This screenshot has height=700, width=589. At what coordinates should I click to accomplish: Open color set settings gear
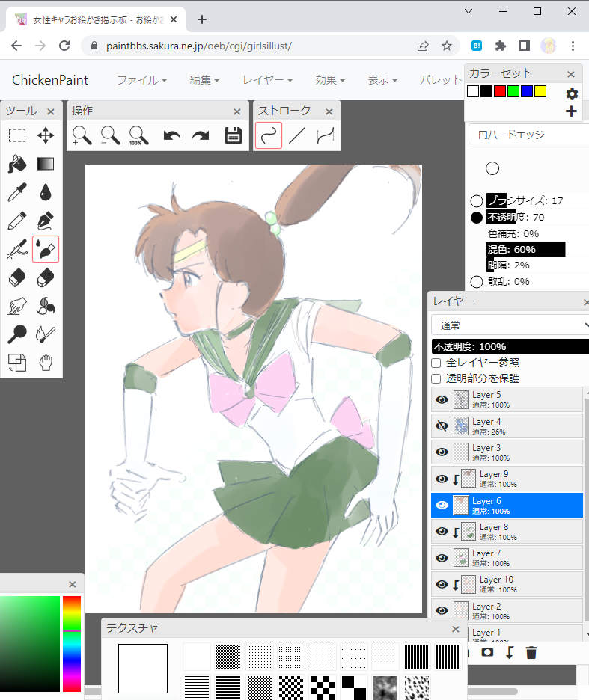coord(572,93)
